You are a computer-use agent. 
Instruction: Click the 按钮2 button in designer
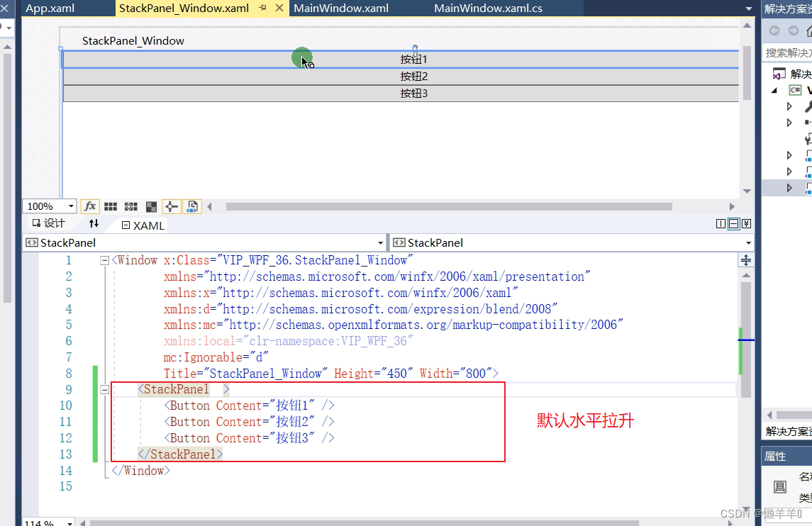401,77
